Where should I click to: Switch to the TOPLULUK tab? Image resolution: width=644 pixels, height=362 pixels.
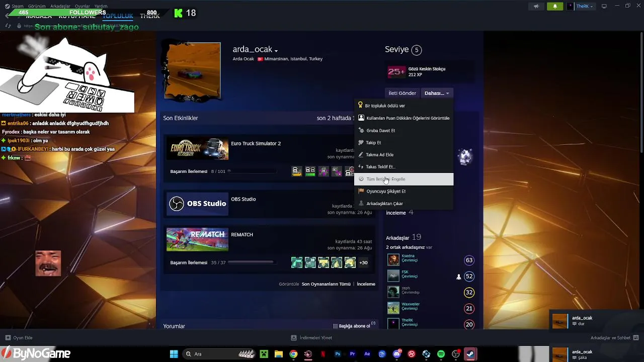(118, 16)
